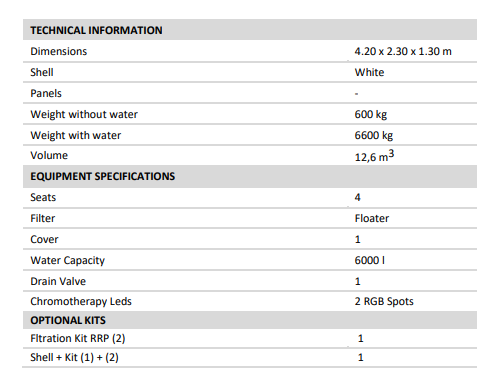Click the EQUIPMENT SPECIFICATIONS section header
Image resolution: width=477 pixels, height=376 pixels.
(x=103, y=176)
